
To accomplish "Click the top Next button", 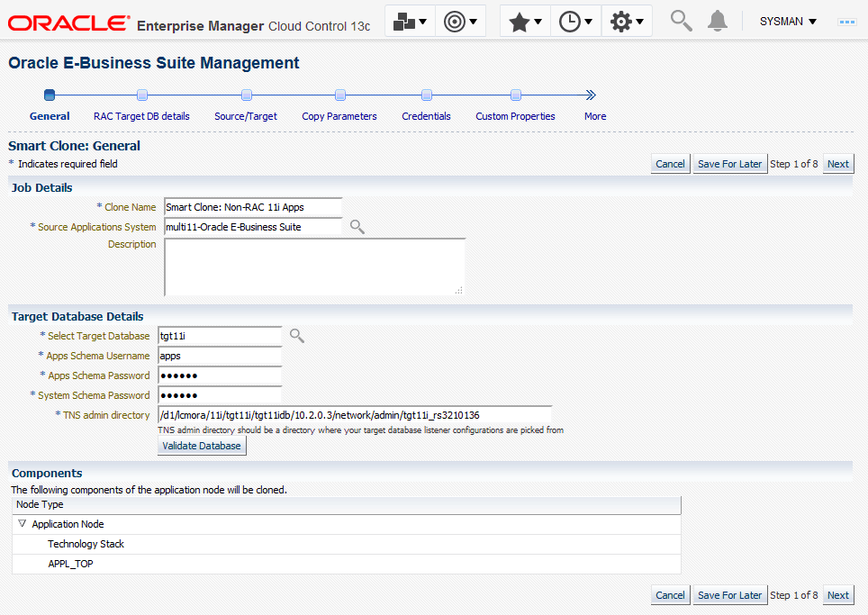I will (x=838, y=164).
